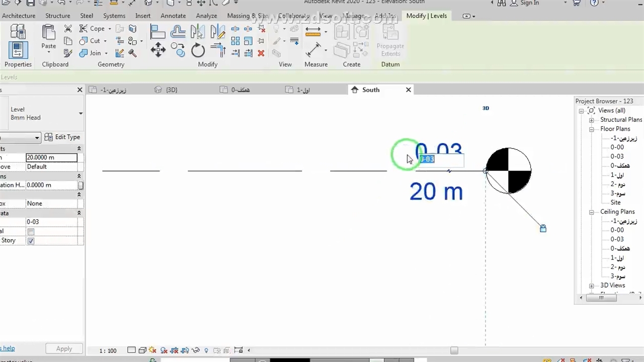Toggle the Structural checkbox in Properties
The height and width of the screenshot is (362, 644).
(x=31, y=231)
